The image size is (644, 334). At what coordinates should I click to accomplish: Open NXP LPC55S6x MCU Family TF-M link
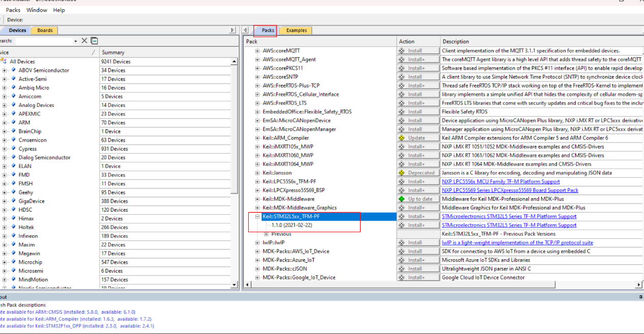pos(501,182)
